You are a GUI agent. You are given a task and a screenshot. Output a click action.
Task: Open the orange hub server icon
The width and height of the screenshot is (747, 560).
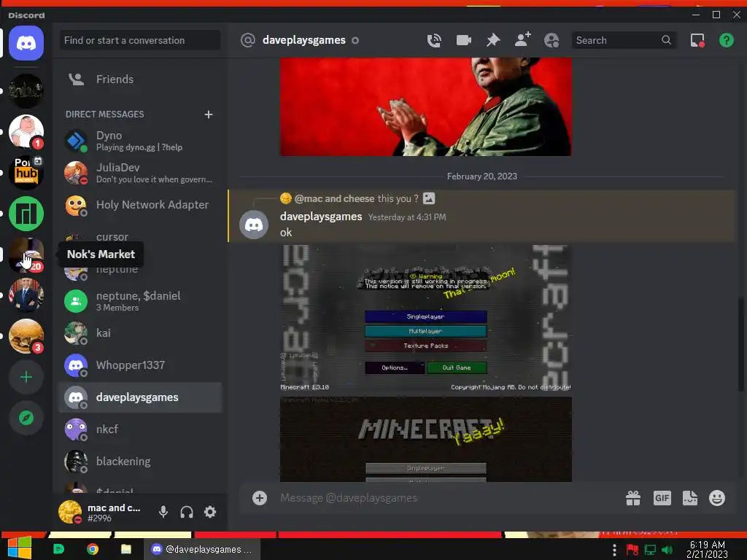pyautogui.click(x=26, y=172)
